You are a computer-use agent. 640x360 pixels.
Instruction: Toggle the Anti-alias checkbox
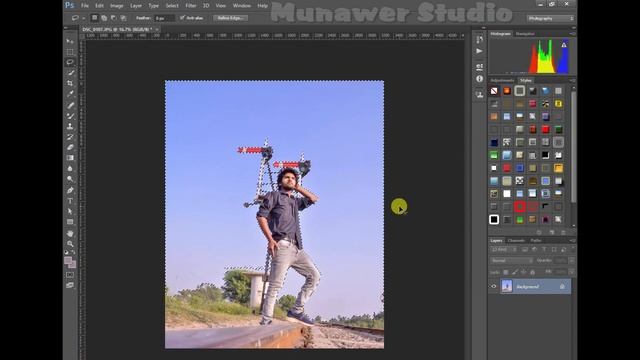(182, 18)
